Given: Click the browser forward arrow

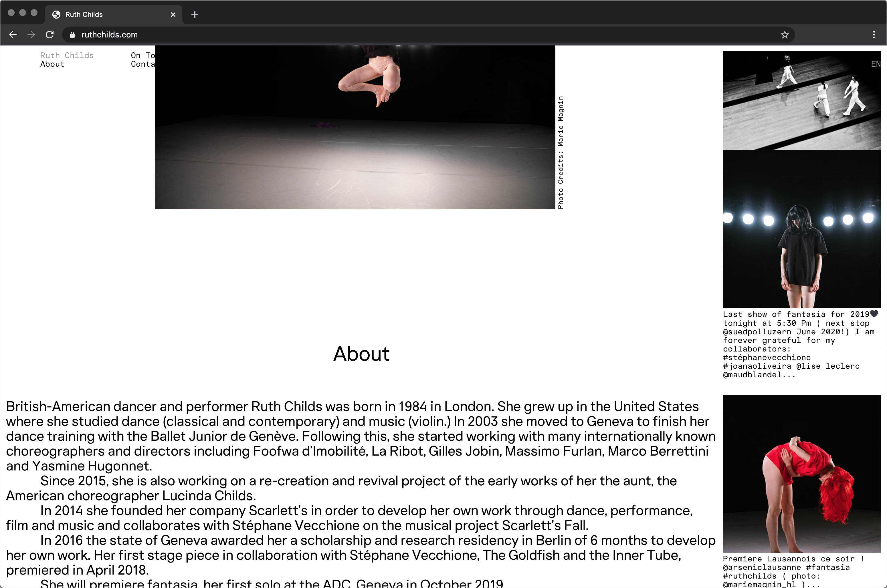Looking at the screenshot, I should (x=31, y=35).
